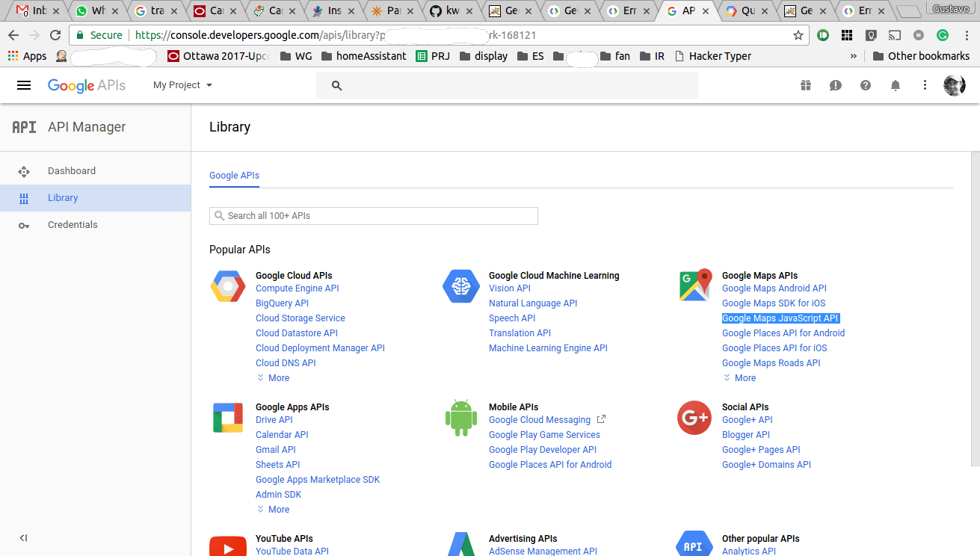The image size is (980, 556).
Task: Click the Google Cloud APIs hexagon icon
Action: click(228, 286)
